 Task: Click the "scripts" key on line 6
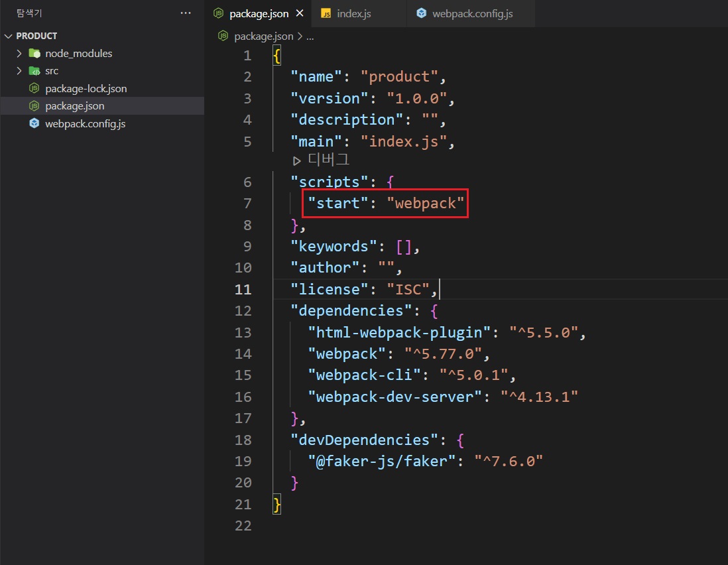[x=329, y=182]
